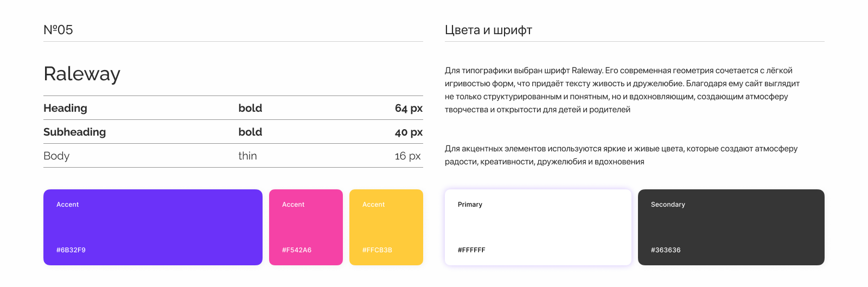
Task: Click the accent colors description paragraph
Action: [x=621, y=155]
